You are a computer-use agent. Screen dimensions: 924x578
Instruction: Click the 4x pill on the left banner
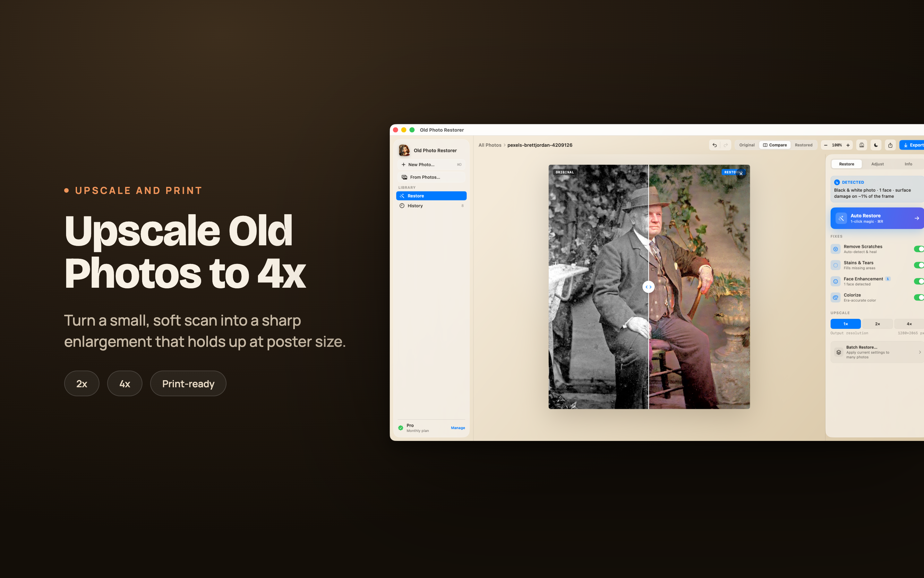125,383
